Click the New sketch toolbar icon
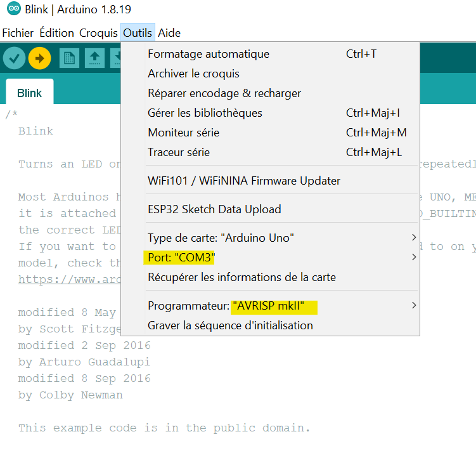The width and height of the screenshot is (476, 453). tap(69, 58)
